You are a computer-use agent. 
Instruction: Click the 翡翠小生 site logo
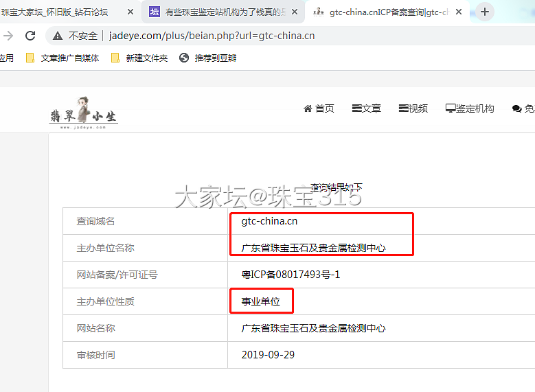click(x=84, y=113)
